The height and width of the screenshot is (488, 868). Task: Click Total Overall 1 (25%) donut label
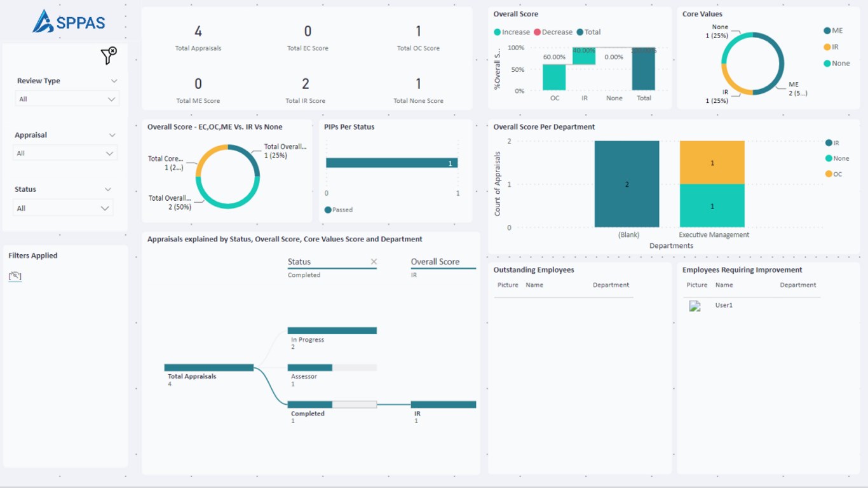tap(285, 151)
